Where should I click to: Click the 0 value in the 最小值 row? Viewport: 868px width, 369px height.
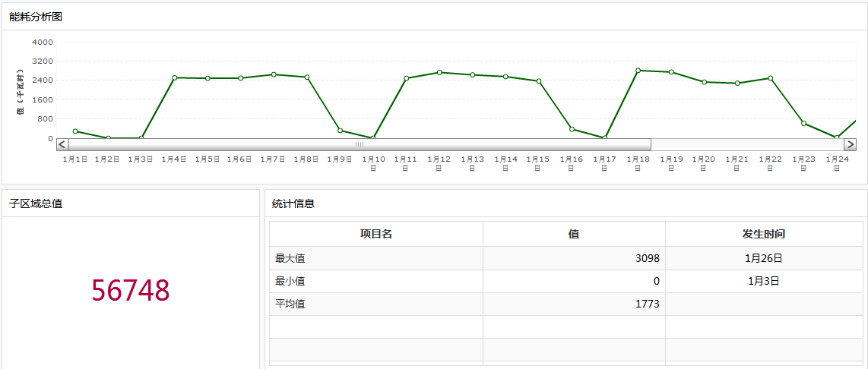click(574, 281)
